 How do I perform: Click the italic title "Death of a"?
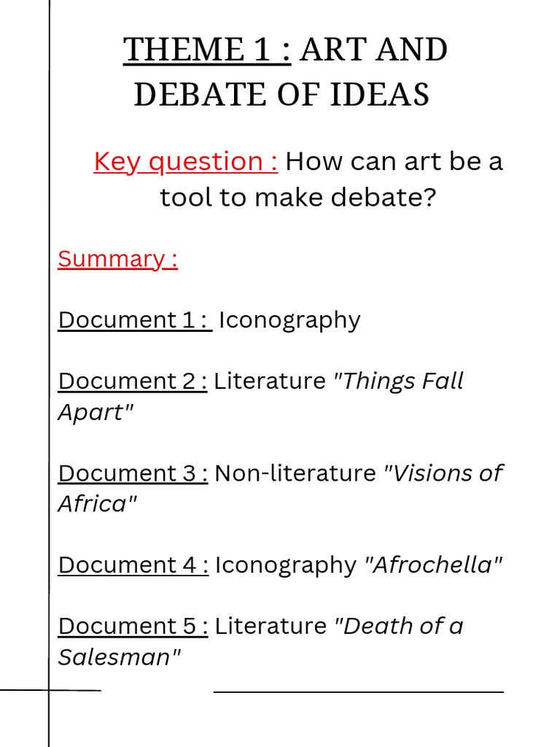[398, 626]
